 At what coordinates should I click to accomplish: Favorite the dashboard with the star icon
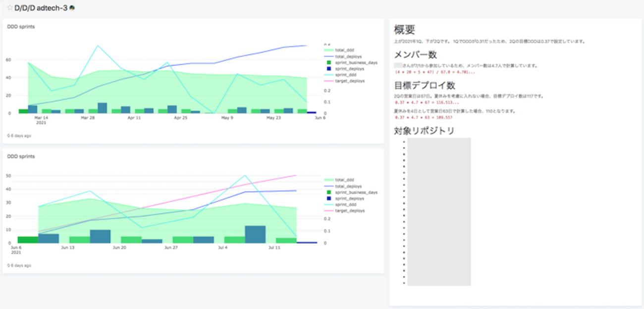coord(10,8)
